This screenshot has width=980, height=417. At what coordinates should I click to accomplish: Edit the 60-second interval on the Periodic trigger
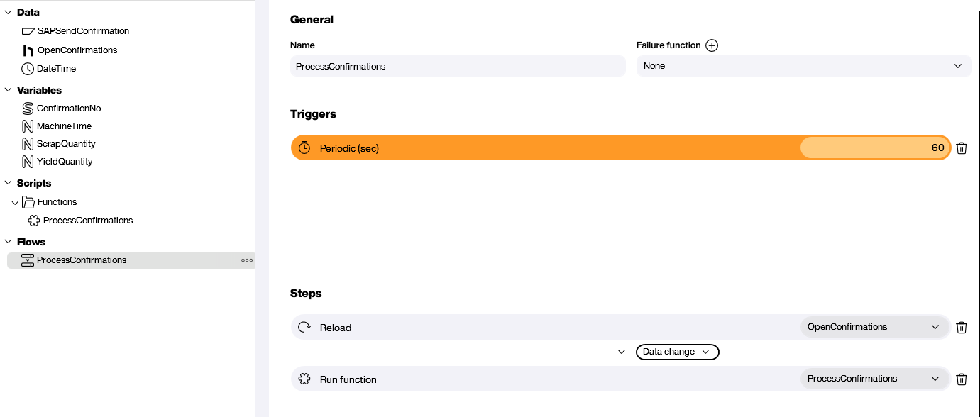pyautogui.click(x=875, y=148)
